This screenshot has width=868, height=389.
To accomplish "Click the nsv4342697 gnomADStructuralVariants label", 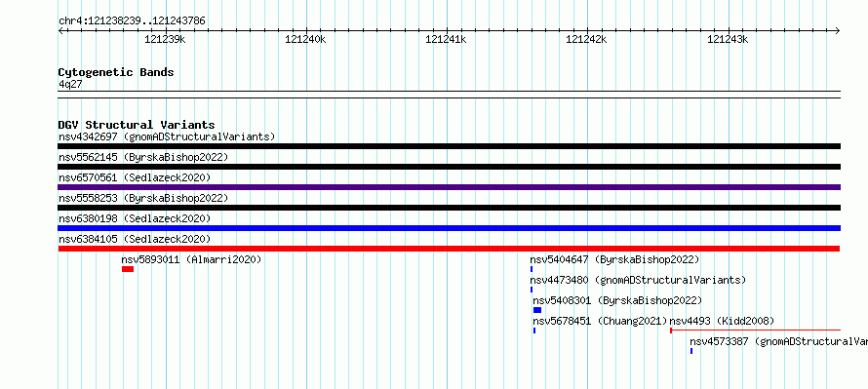I will pos(167,136).
